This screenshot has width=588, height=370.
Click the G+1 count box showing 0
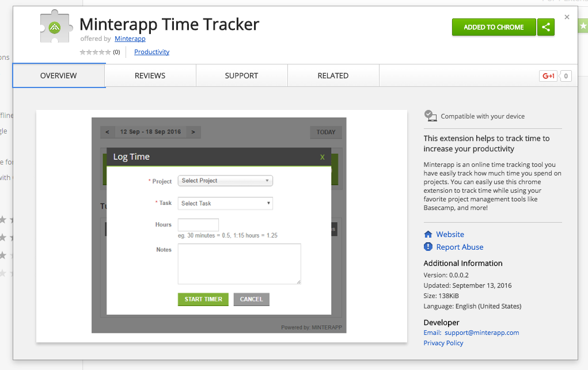coord(566,76)
